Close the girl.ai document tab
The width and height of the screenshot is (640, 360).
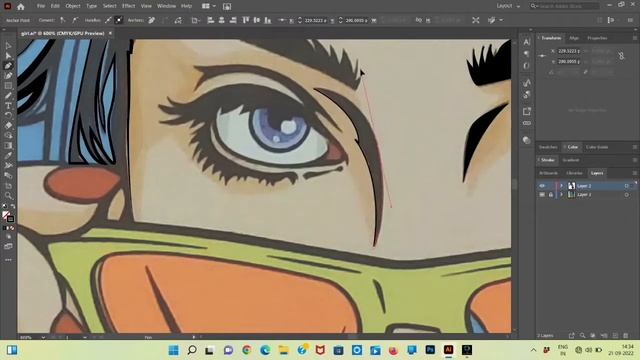pyautogui.click(x=110, y=33)
